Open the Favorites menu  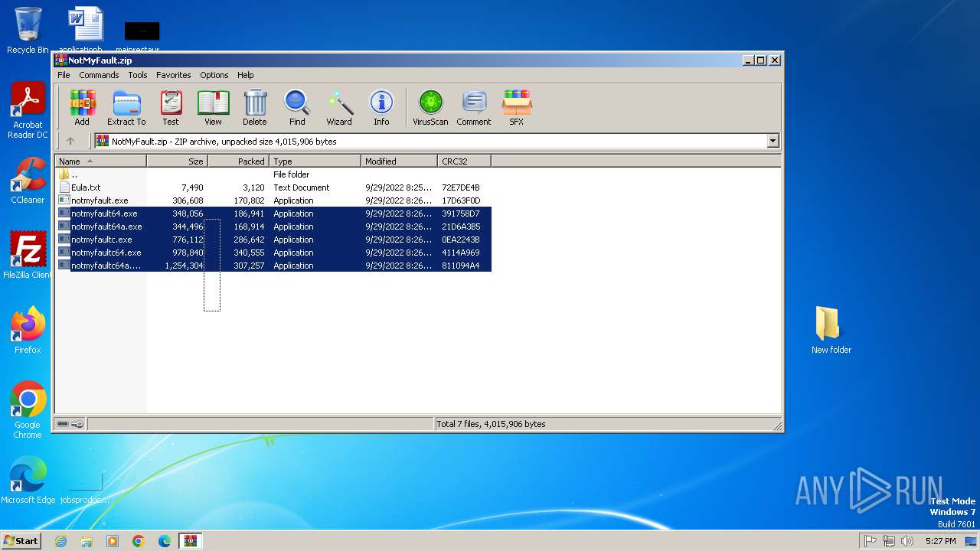(x=174, y=75)
